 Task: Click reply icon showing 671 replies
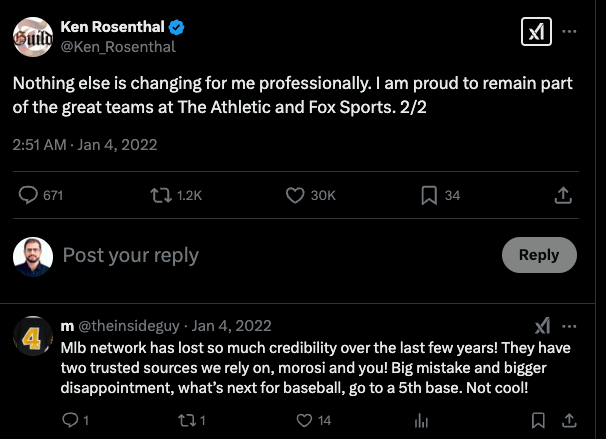click(29, 195)
